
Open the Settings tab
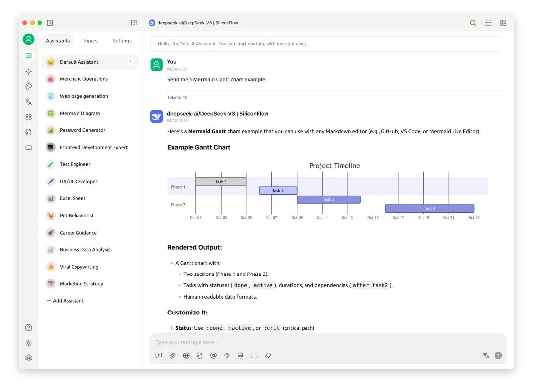pyautogui.click(x=122, y=41)
